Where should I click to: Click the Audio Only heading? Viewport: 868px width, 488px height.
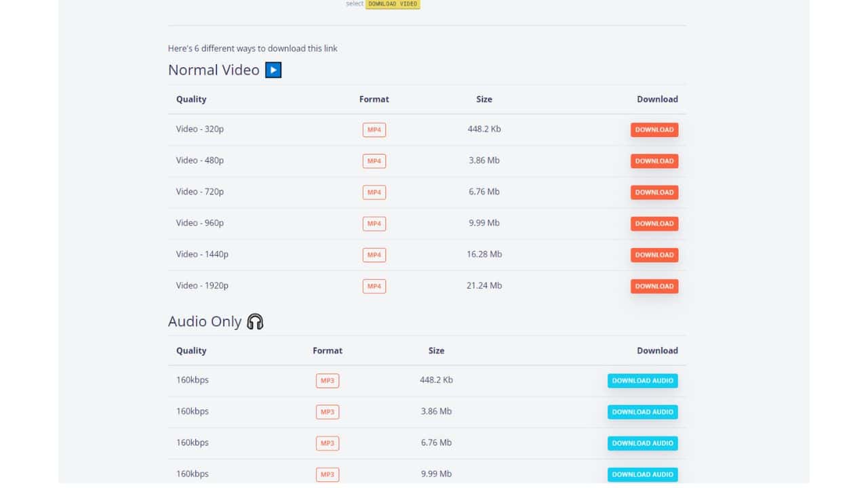click(x=205, y=321)
